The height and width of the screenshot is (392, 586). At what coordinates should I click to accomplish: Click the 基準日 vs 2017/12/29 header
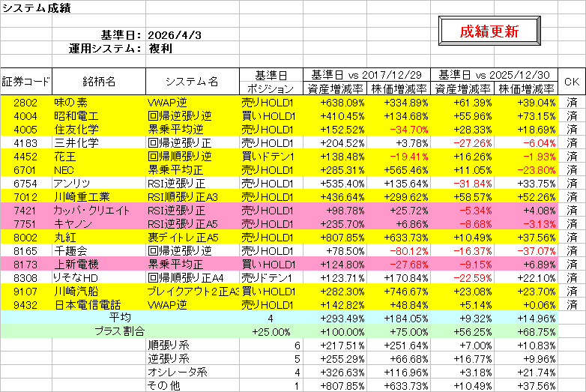pos(366,75)
